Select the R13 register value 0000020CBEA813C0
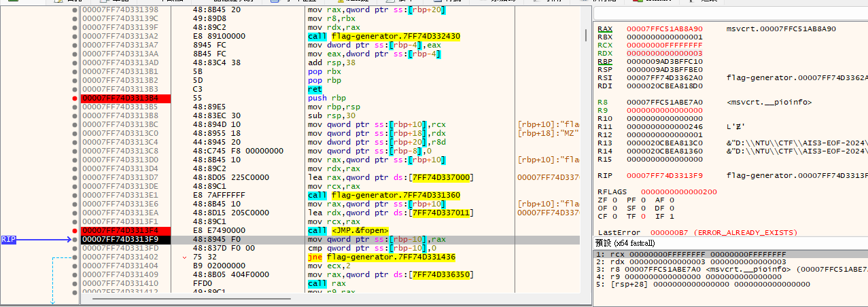Viewport: 868px width, 307px height. pyautogui.click(x=665, y=143)
